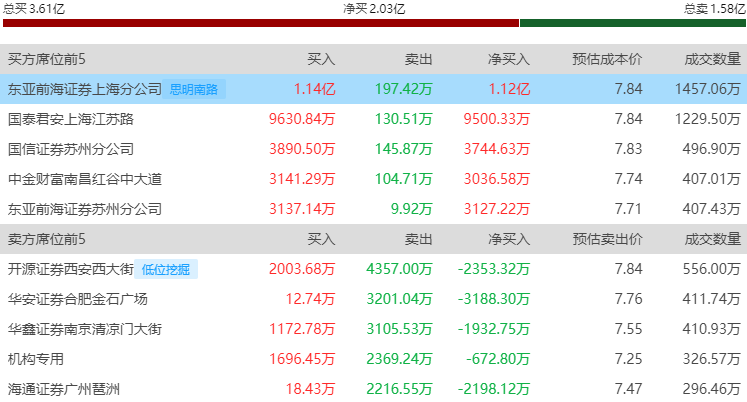Open 中金财富南昌红谷中大道 seat details
This screenshot has width=747, height=402.
click(85, 179)
